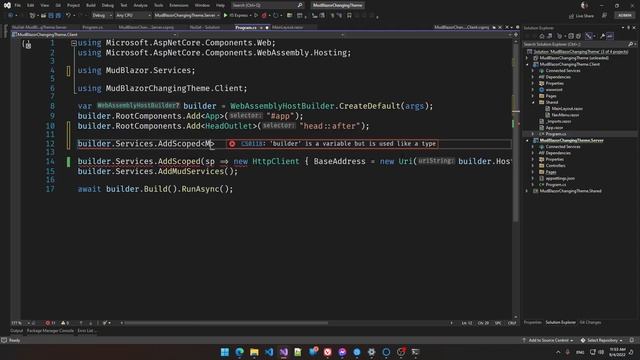Open the Any CPU platform dropdown

(x=133, y=16)
